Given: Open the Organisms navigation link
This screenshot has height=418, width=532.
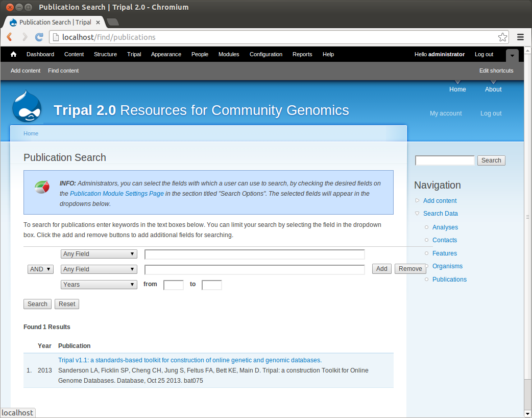Looking at the screenshot, I should (447, 266).
